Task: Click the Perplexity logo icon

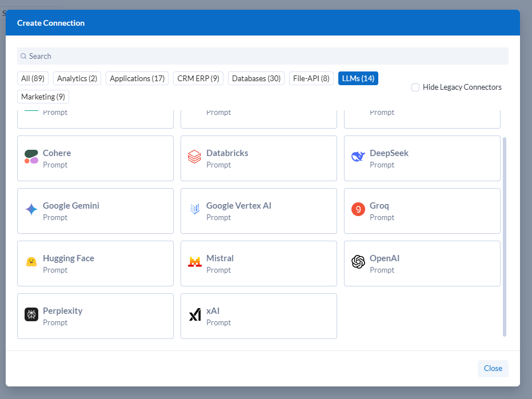Action: 31,314
